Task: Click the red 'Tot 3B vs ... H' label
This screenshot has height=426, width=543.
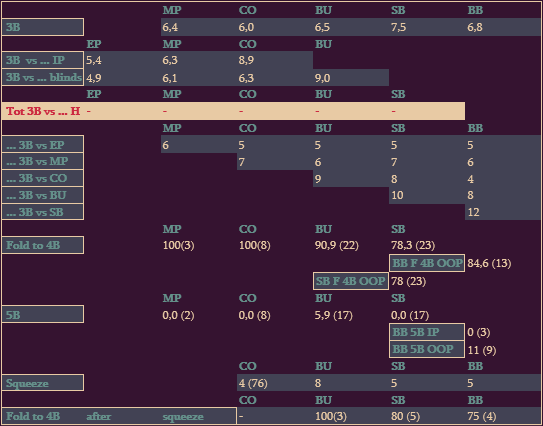Action: [x=43, y=111]
